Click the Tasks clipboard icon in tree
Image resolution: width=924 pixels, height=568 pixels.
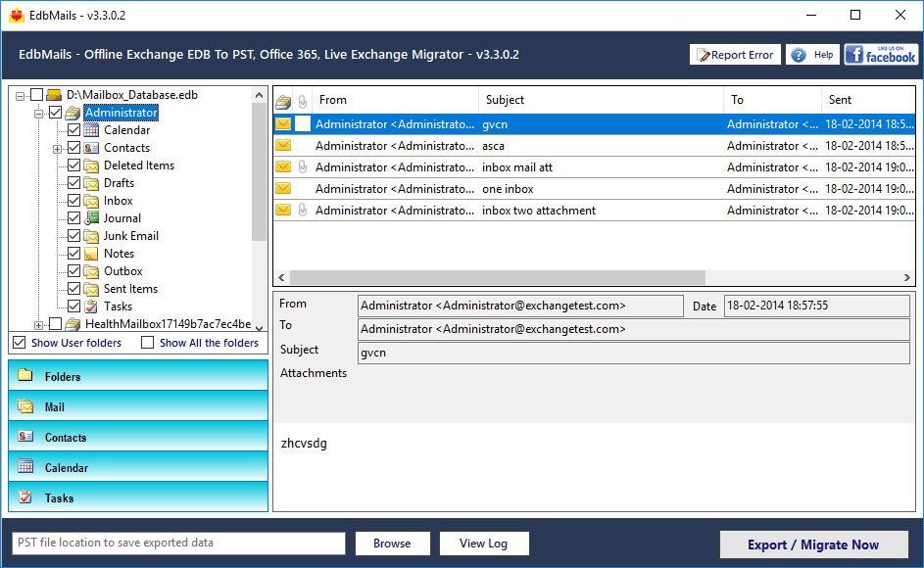click(x=91, y=307)
